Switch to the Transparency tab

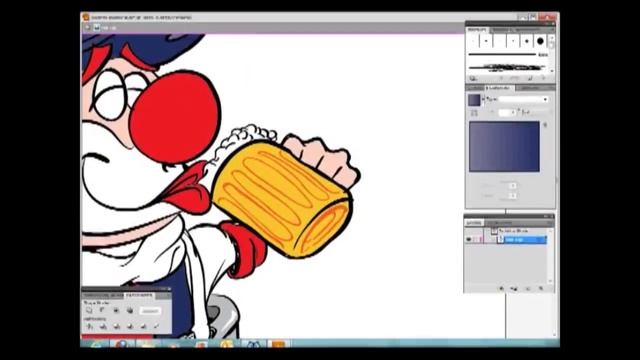coord(530,88)
